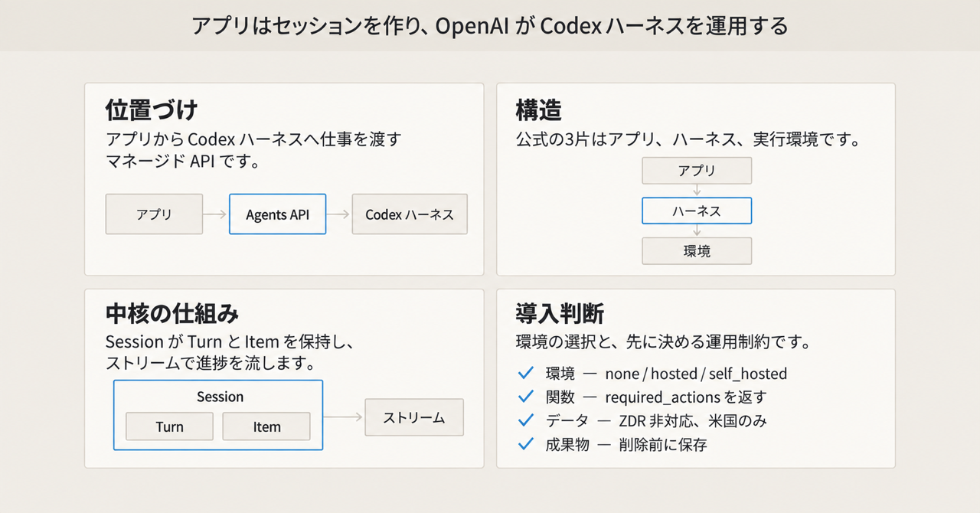The width and height of the screenshot is (980, 513).
Task: Click the アプリ box in 構造 card
Action: click(697, 170)
